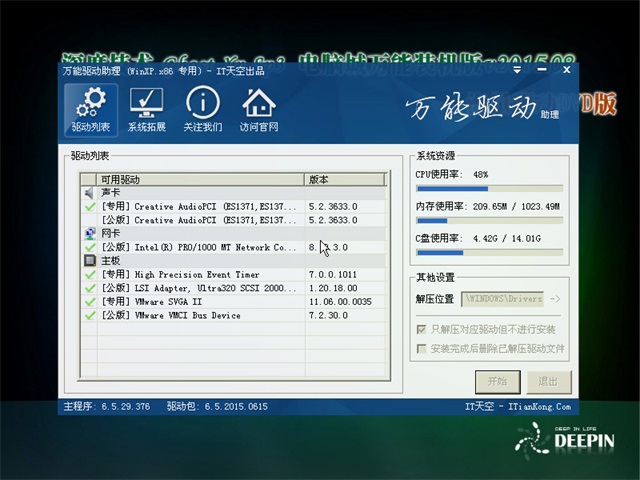Toggle checkmark for VMware SVGA II driver
The width and height of the screenshot is (640, 480).
[x=90, y=301]
